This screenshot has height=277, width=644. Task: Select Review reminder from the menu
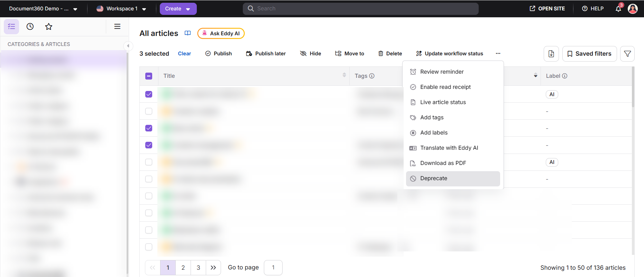(453, 72)
